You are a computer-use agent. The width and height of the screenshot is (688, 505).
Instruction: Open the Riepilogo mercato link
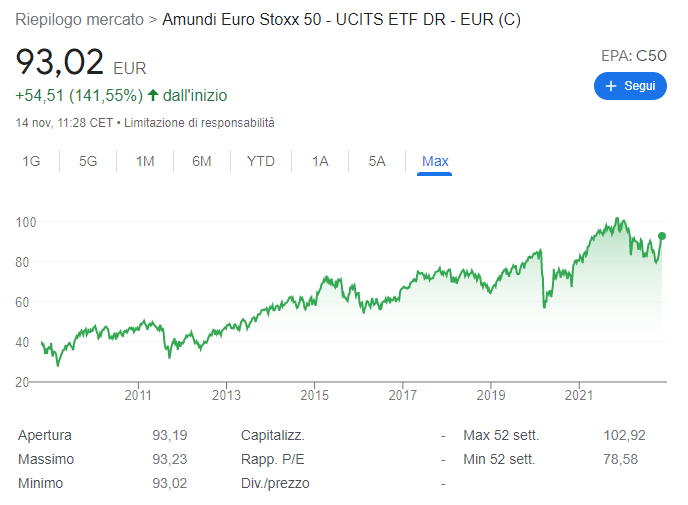[79, 19]
